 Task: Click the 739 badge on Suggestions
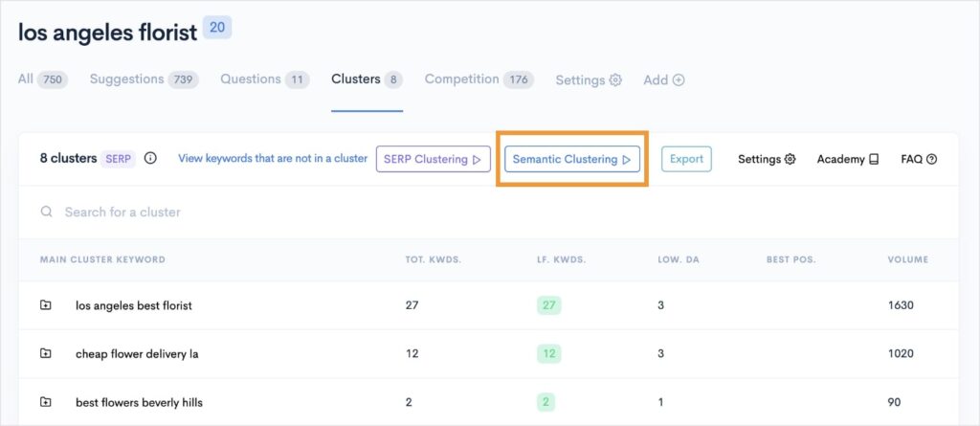point(183,80)
